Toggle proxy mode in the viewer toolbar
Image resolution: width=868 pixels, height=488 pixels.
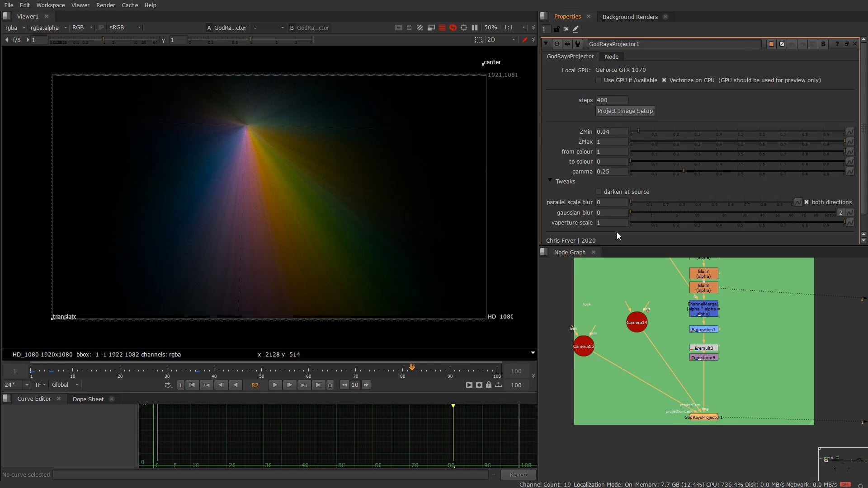pos(420,28)
